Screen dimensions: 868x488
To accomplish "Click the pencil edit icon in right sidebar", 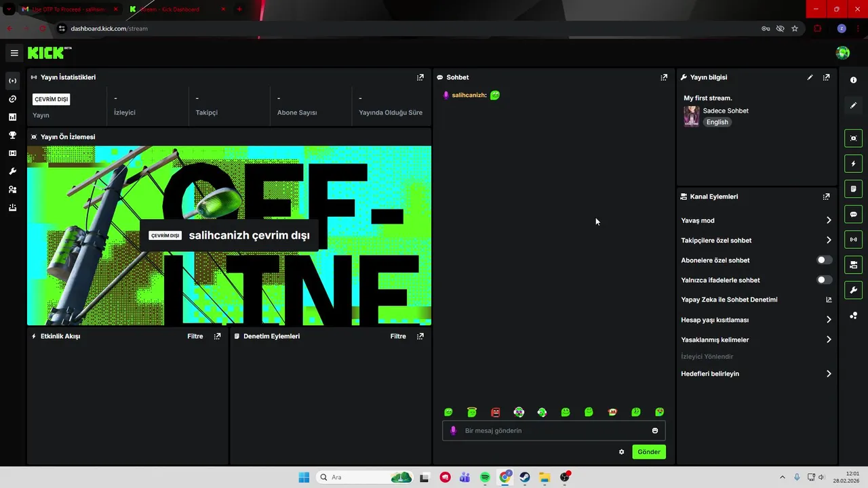I will coord(853,105).
